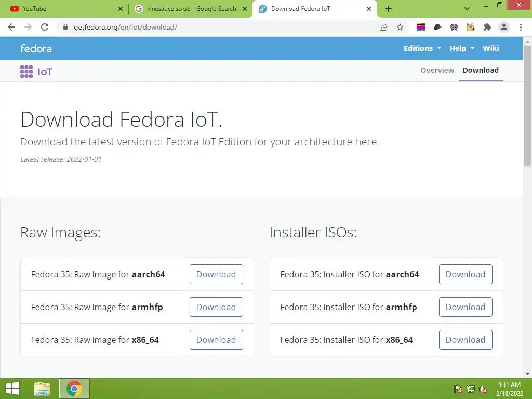Download Installer ISO for aarch64
Screen dimensions: 532x399
[465, 274]
